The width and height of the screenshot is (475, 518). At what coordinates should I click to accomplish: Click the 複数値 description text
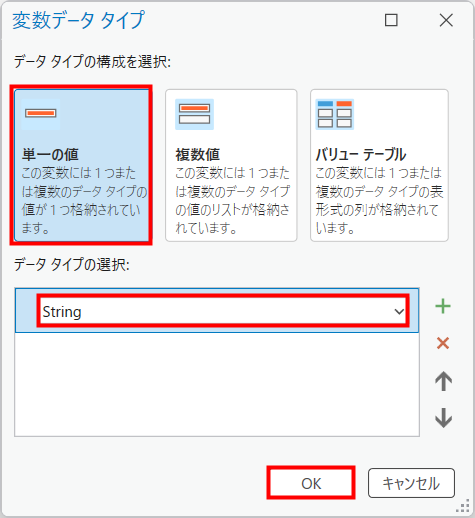click(232, 200)
